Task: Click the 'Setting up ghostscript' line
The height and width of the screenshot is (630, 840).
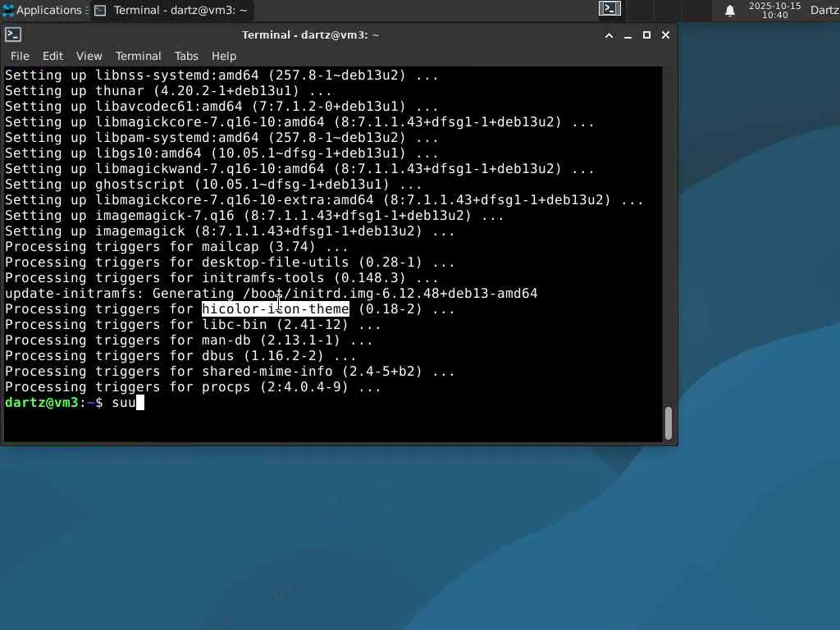Action: 213,185
